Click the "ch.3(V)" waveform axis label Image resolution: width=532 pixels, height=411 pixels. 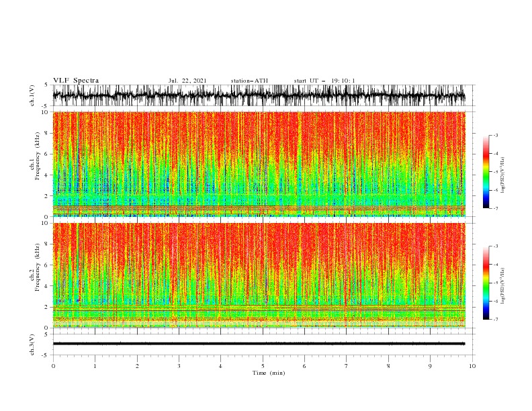32,345
